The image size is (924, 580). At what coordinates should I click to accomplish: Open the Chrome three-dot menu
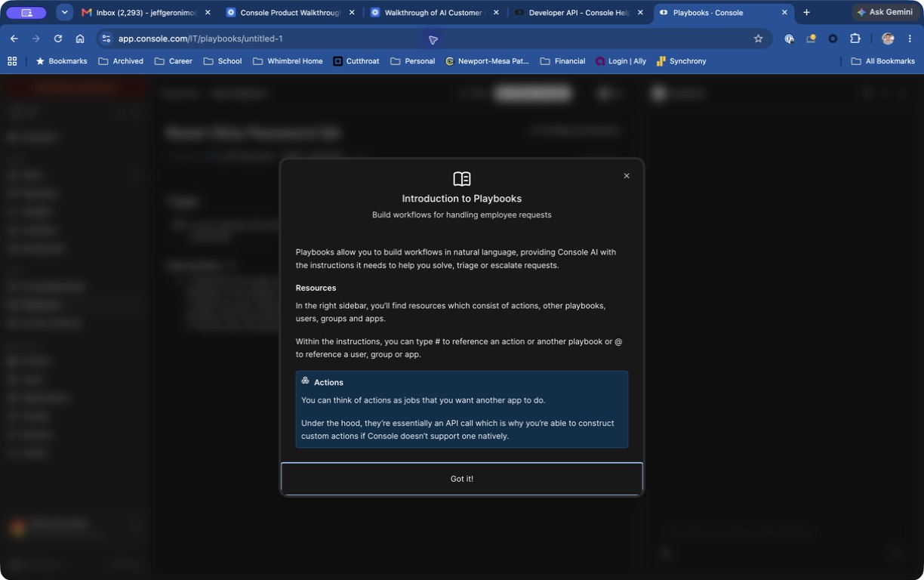click(x=910, y=39)
